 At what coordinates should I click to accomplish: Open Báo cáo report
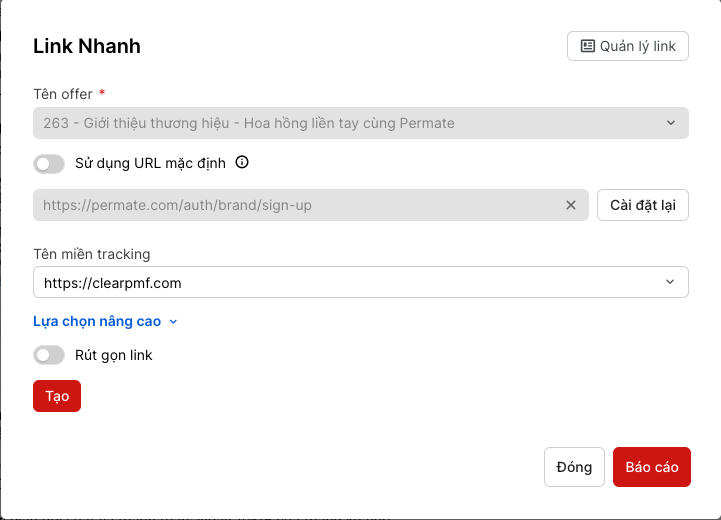651,467
